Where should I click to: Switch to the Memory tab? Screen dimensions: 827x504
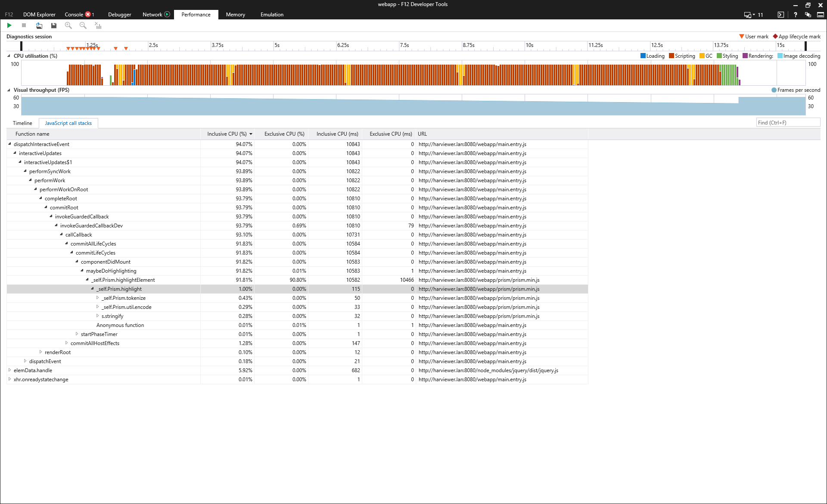(235, 14)
